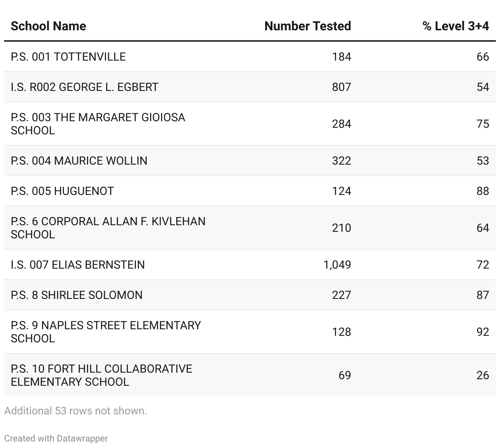Screen dimensions: 500x448
Task: Click the 807 number tested cell
Action: coord(341,87)
